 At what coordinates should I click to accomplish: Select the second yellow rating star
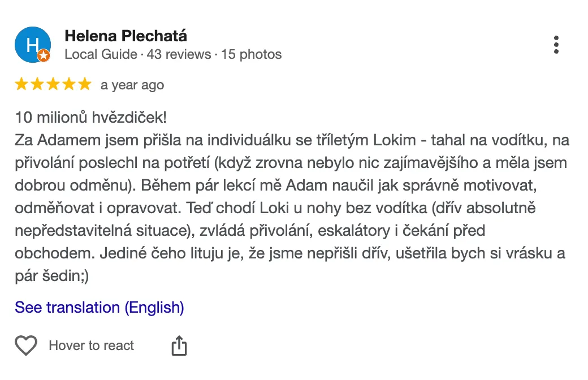click(37, 85)
